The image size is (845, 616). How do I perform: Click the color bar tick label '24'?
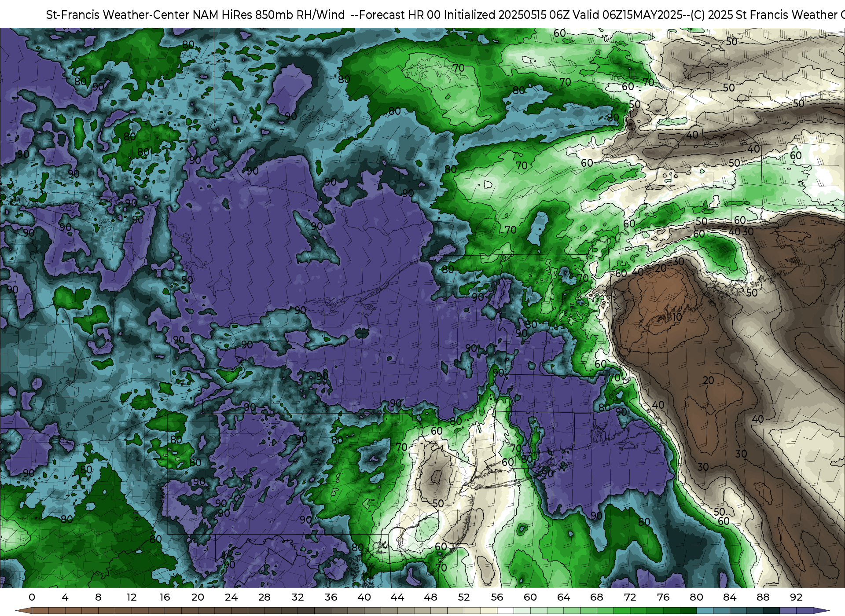click(231, 597)
